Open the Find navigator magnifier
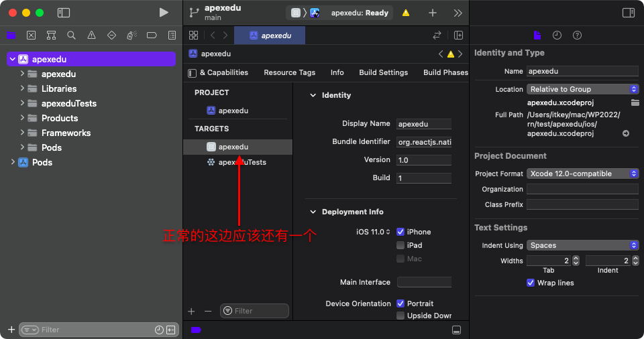The width and height of the screenshot is (644, 339). [x=72, y=36]
